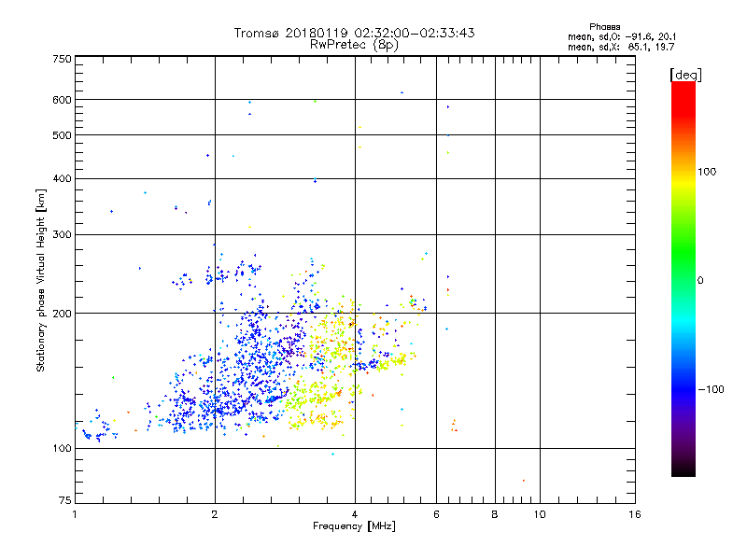This screenshot has width=747, height=560.
Task: Click the 'Phases' header label
Action: tap(604, 27)
